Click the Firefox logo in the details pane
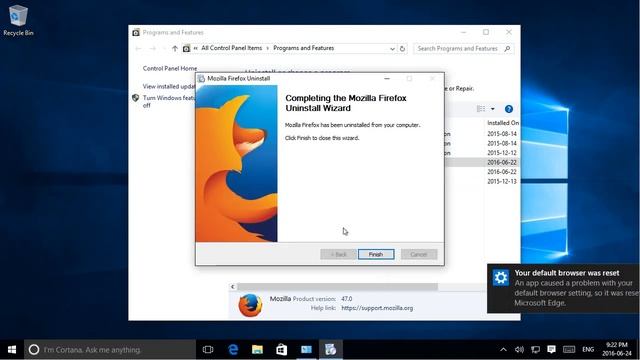 pyautogui.click(x=250, y=305)
